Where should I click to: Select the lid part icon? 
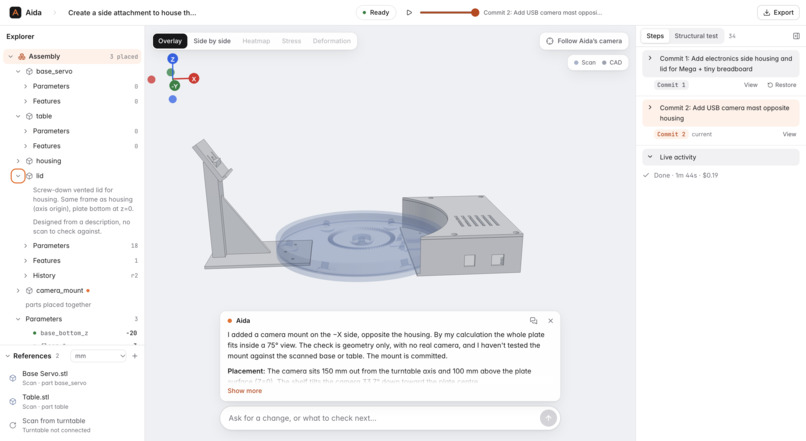point(29,176)
